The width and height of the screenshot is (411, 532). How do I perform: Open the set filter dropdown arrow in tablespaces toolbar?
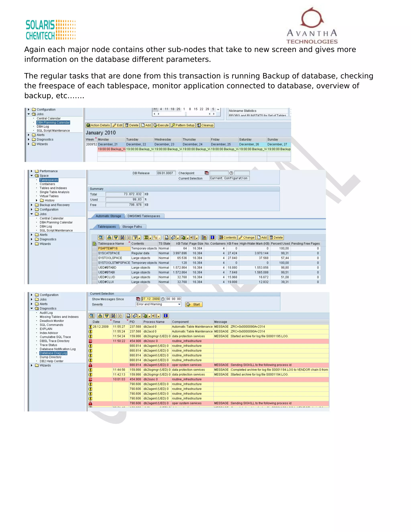(x=139, y=238)
